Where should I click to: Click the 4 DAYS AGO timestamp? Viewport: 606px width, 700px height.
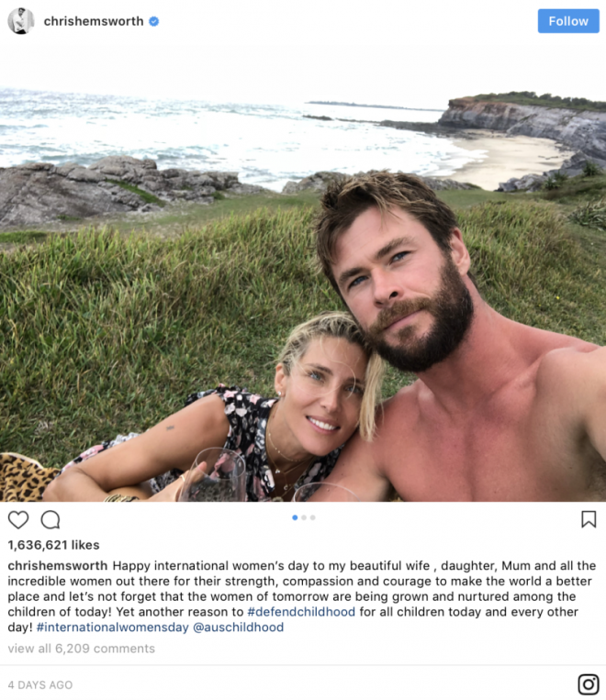(x=40, y=684)
